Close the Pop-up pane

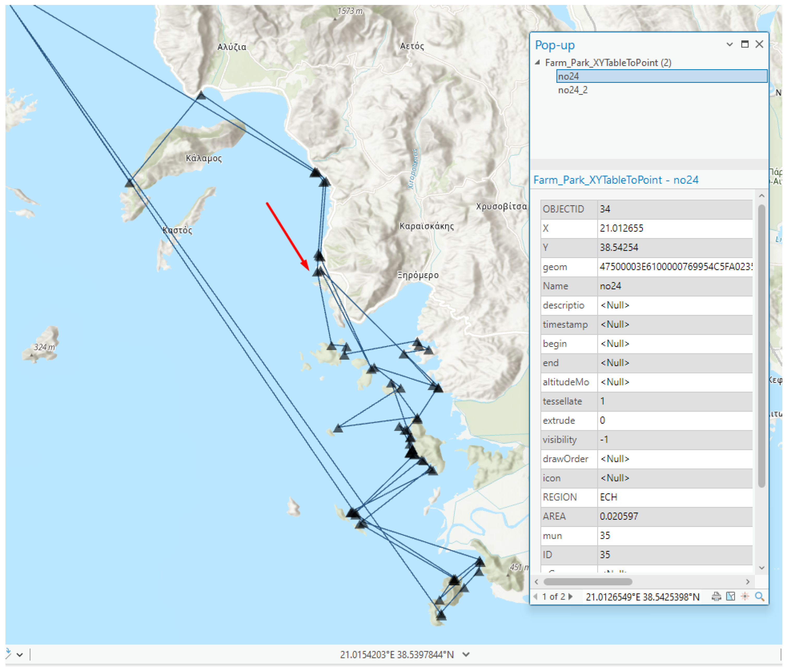click(759, 45)
